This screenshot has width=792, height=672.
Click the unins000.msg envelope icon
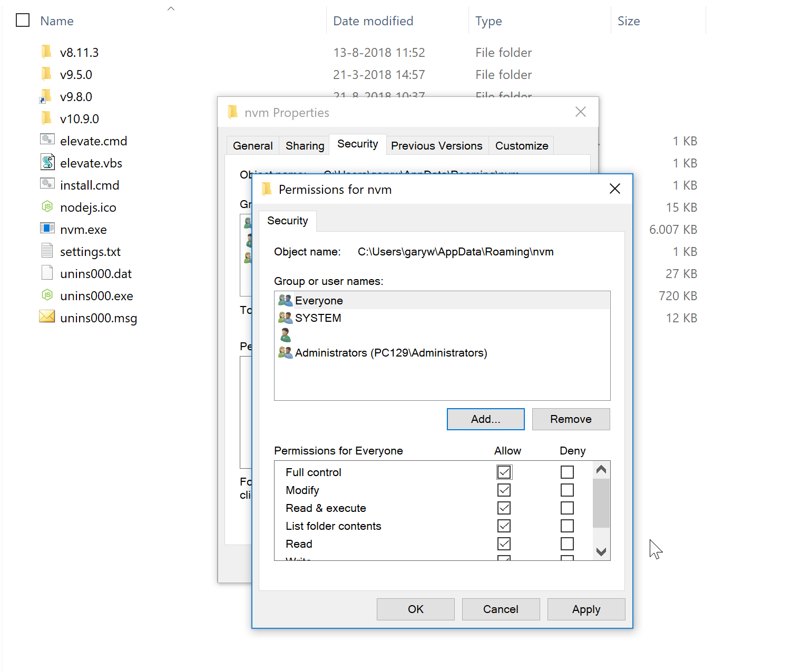(47, 317)
